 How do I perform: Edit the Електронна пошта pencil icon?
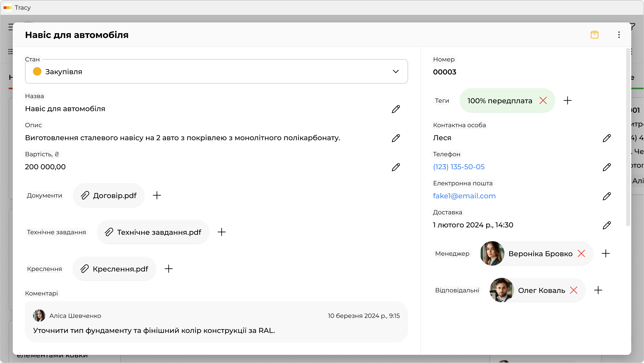coord(607,196)
